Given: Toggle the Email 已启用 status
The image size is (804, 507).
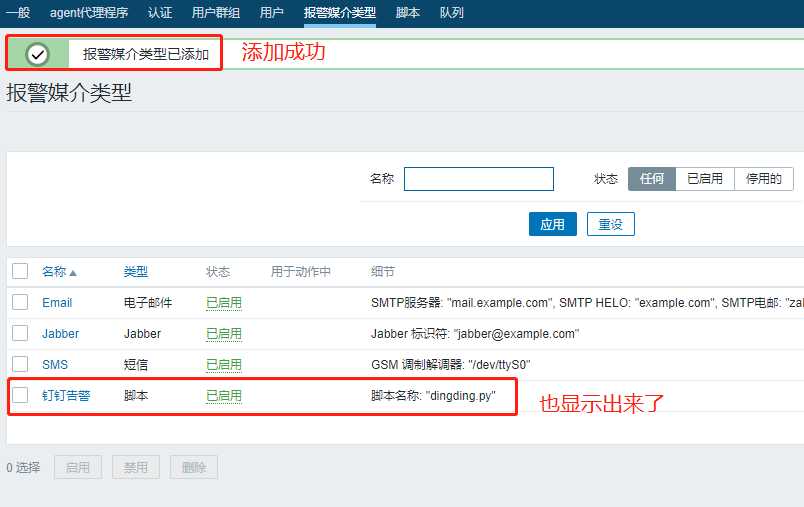Looking at the screenshot, I should coord(224,303).
